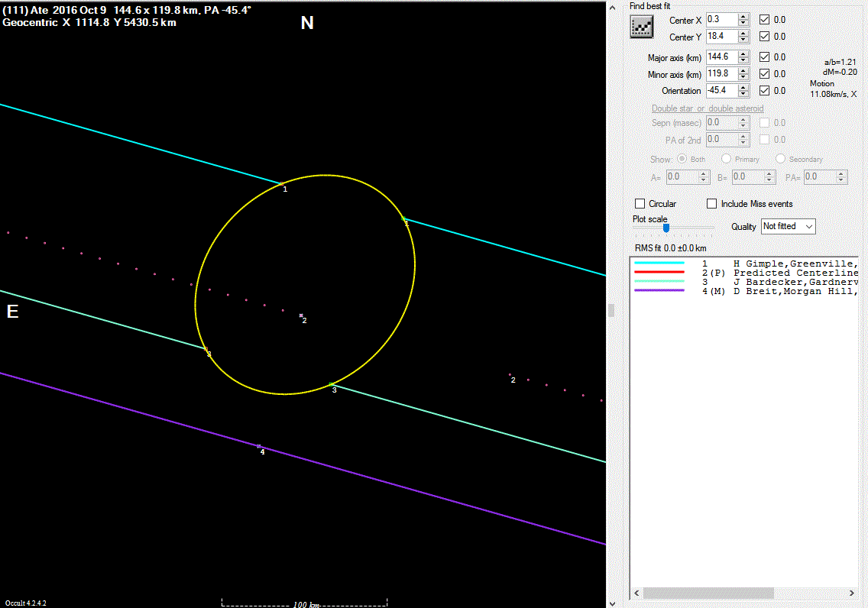Toggle the Orientation fit checkbox
The width and height of the screenshot is (868, 608).
[x=765, y=91]
